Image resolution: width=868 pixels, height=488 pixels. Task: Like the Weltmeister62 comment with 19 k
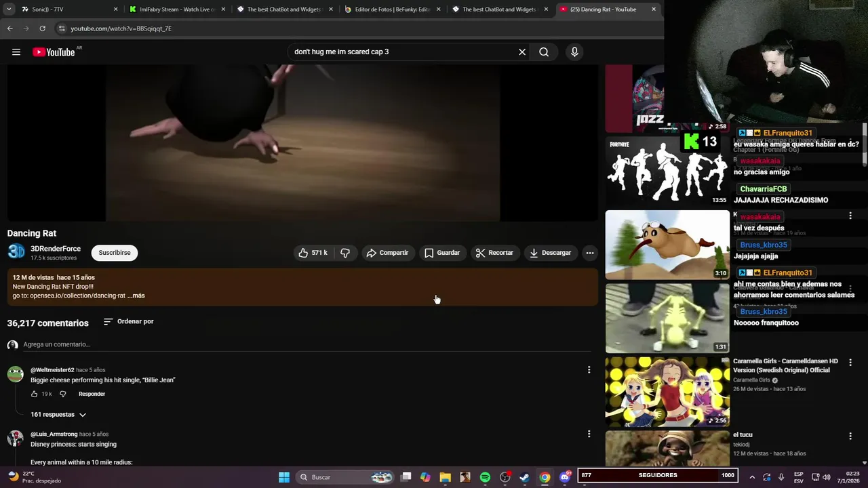(35, 394)
